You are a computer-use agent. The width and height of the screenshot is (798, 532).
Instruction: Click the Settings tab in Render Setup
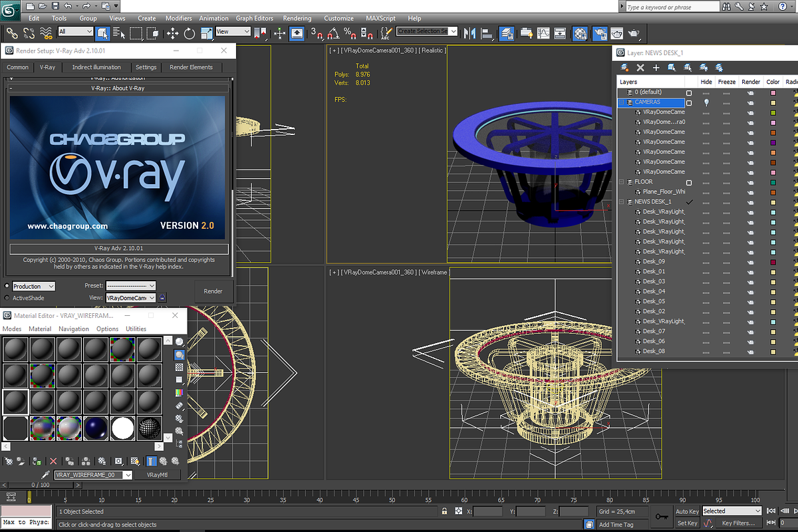(x=146, y=67)
